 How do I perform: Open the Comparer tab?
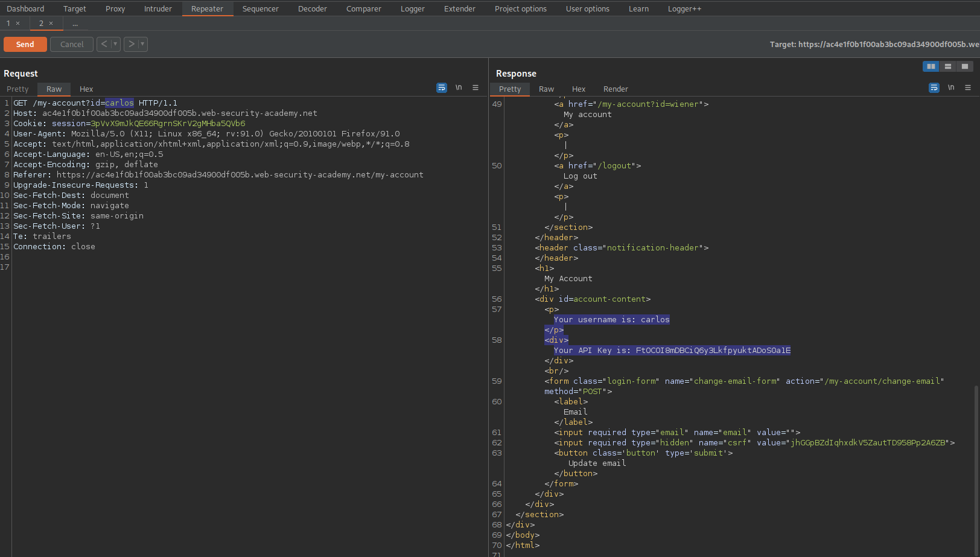364,8
